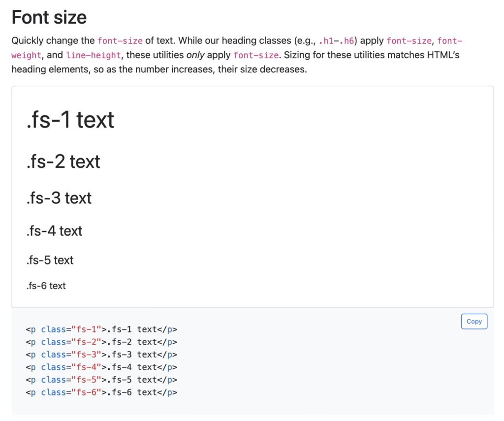This screenshot has height=421, width=504.
Task: Select the ".fs-4 text" rendered example
Action: click(55, 231)
